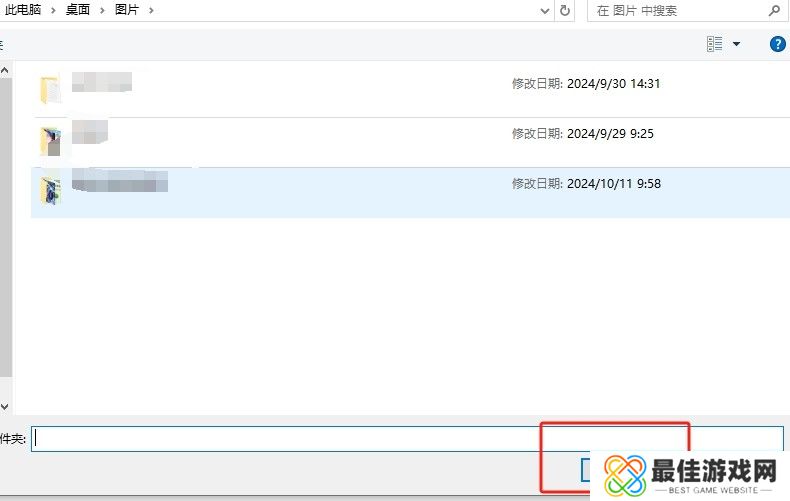
Task: Expand the chevron after 此电脑 in breadcrumb
Action: 53,9
